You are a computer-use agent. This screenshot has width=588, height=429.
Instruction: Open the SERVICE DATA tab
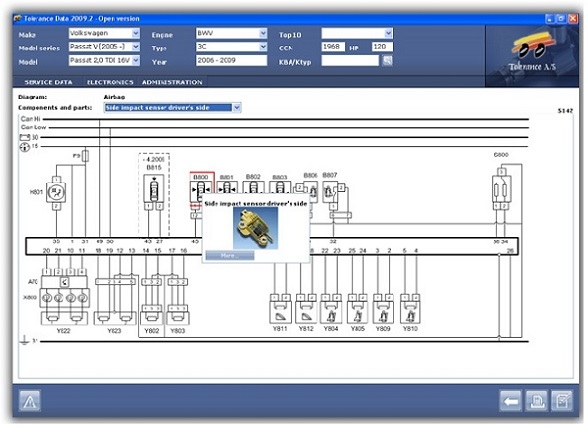coord(48,82)
